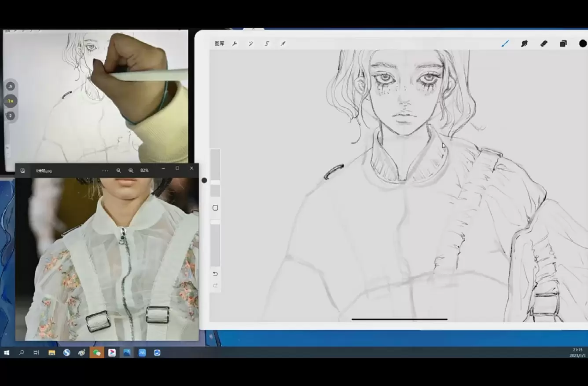This screenshot has width=588, height=386.
Task: Activate the Transform arrow tool
Action: point(283,44)
